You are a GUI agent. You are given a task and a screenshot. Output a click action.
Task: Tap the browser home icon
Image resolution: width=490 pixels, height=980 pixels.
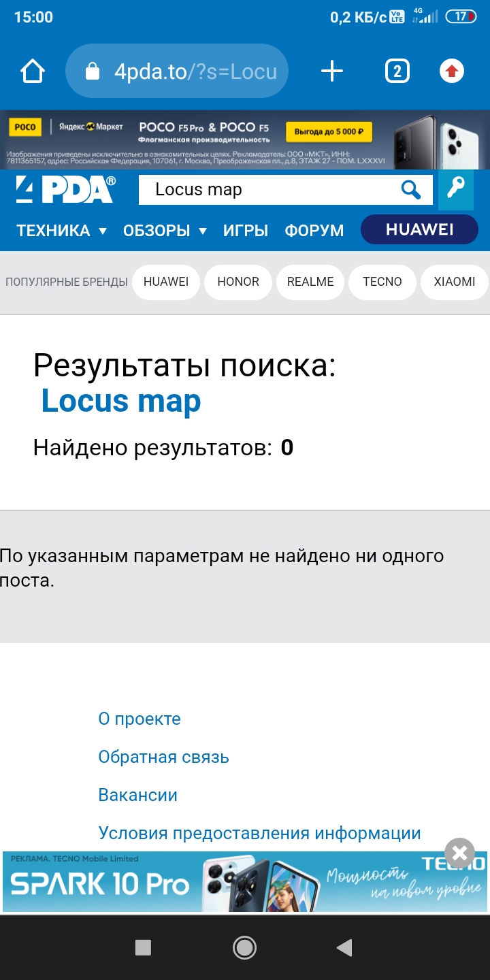point(33,71)
